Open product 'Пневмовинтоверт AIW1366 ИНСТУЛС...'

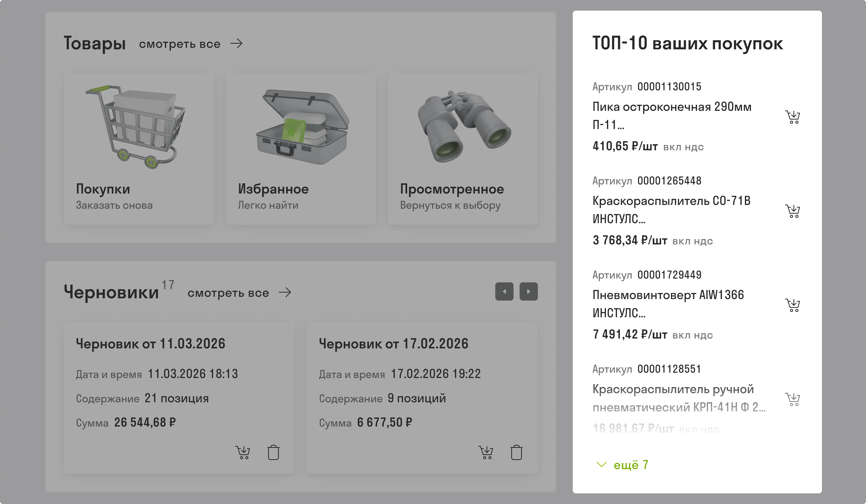coord(668,304)
